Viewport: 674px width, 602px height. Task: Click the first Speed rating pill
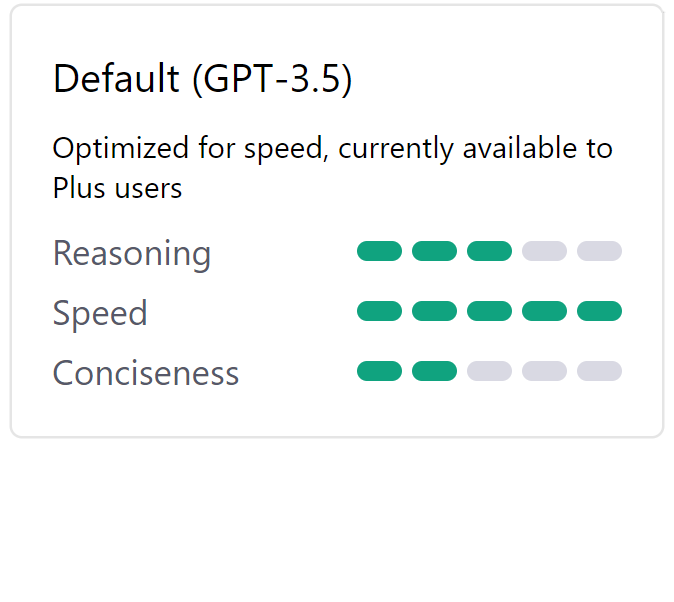[379, 311]
